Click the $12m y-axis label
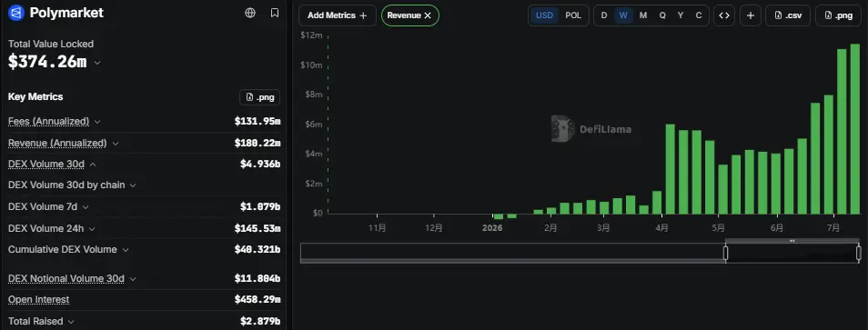868x330 pixels. pyautogui.click(x=311, y=35)
